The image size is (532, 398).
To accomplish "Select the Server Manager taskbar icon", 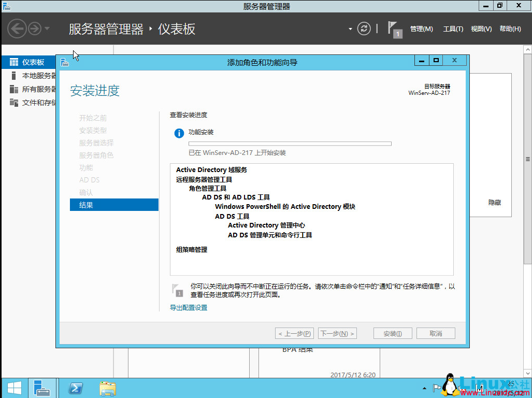I will coord(42,388).
